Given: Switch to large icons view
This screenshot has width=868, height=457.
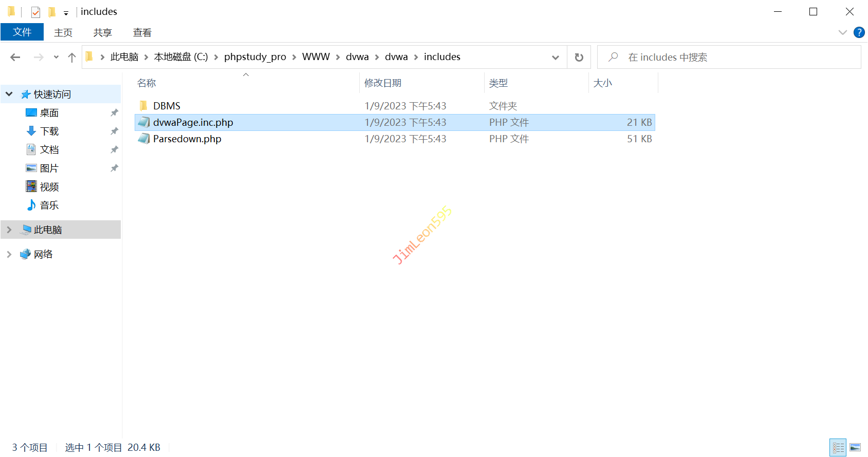Looking at the screenshot, I should click(x=855, y=447).
